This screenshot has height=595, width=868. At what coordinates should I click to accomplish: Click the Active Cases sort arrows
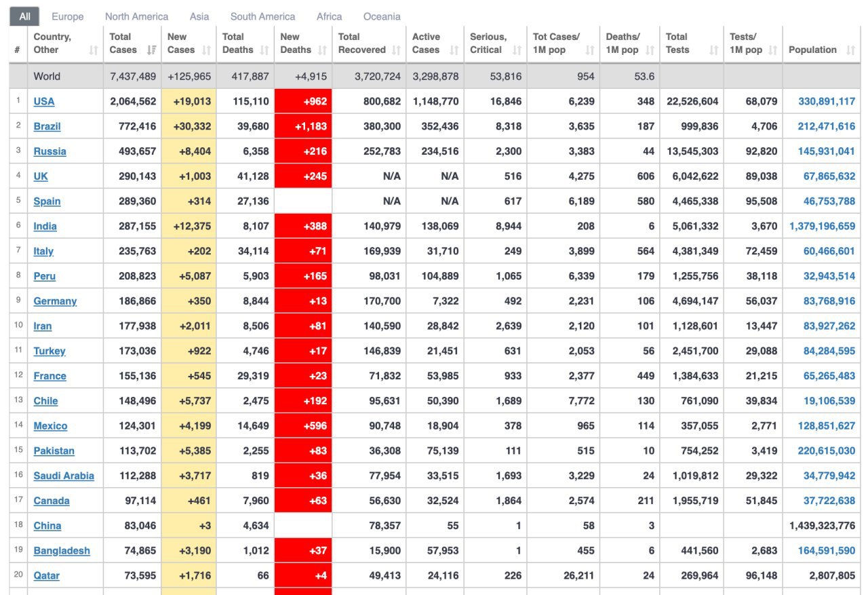(x=454, y=50)
